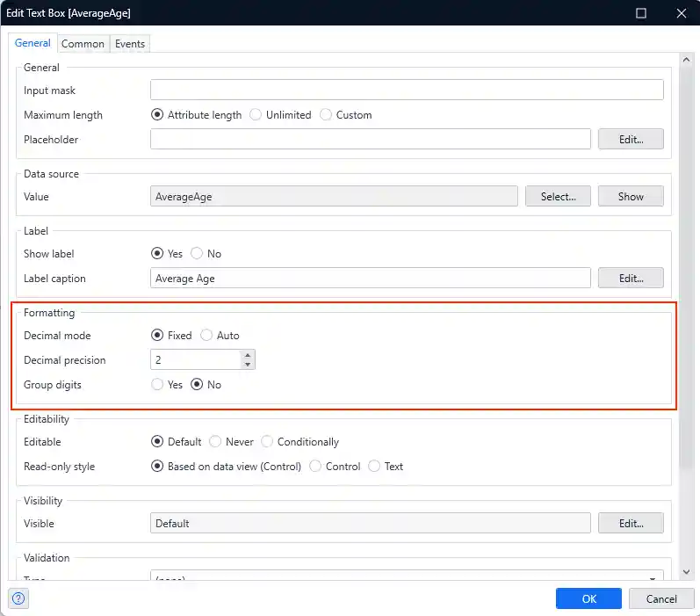Set Editable to Conditionally

[x=267, y=441]
